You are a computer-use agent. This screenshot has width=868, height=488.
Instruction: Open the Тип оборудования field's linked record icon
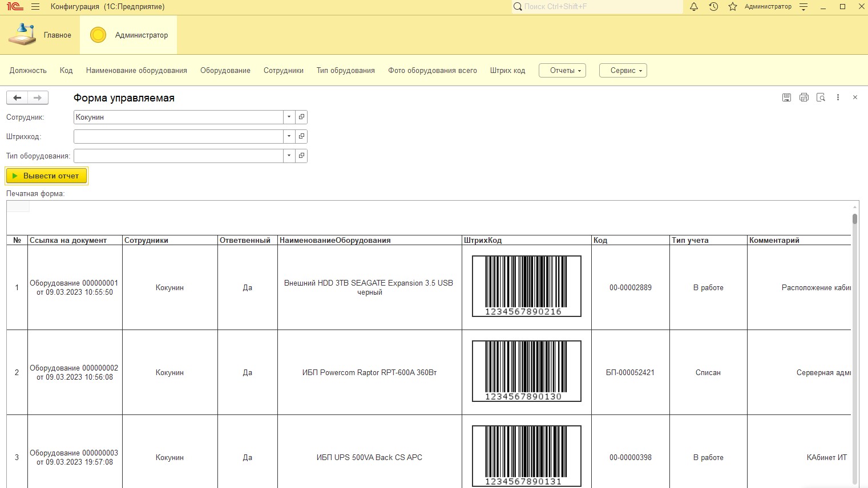[301, 156]
